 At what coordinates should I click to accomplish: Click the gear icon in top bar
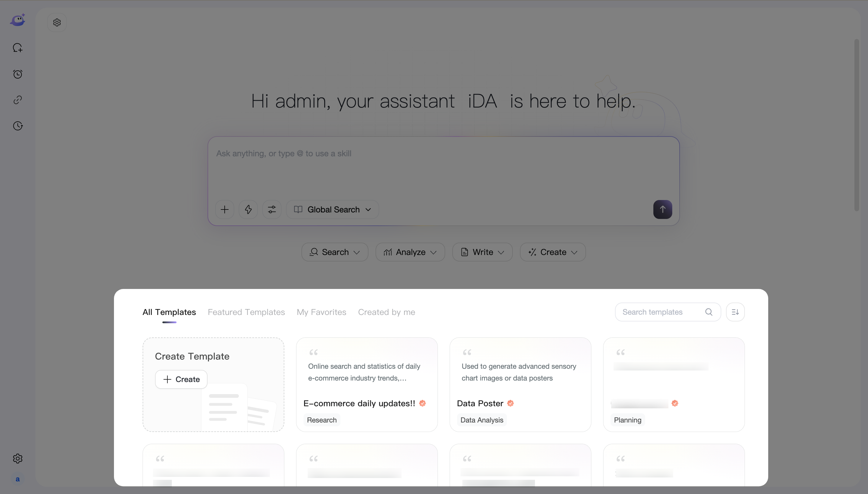pyautogui.click(x=57, y=22)
